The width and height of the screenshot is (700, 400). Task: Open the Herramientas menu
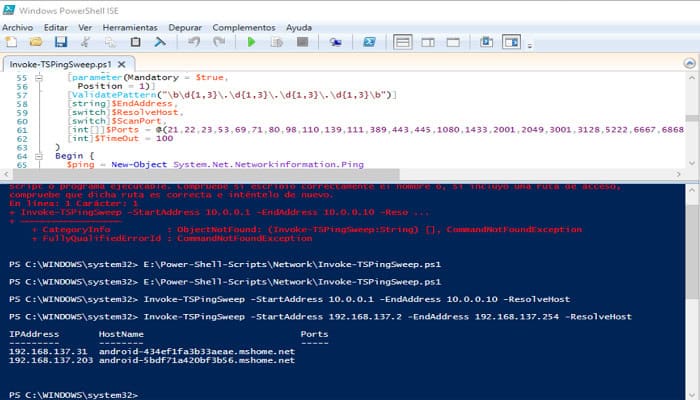click(x=130, y=28)
